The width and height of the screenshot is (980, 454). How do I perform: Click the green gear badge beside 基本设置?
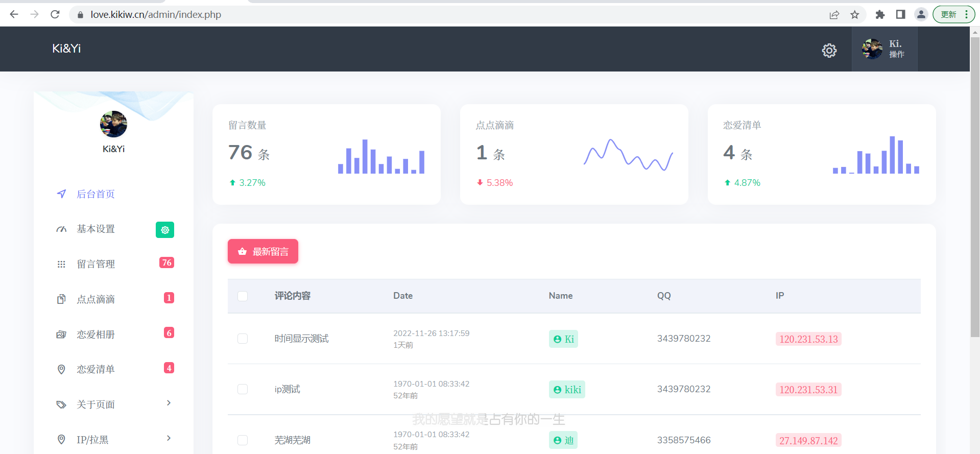(164, 230)
